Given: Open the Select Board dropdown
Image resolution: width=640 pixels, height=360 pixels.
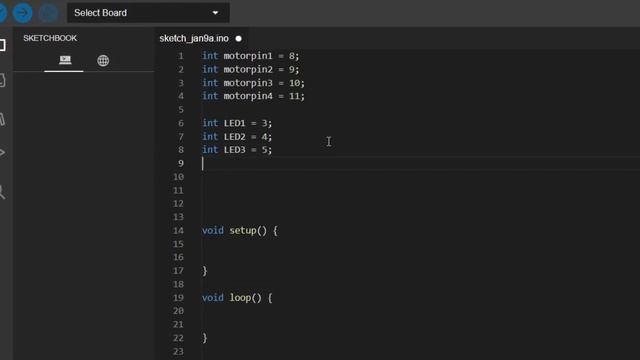Looking at the screenshot, I should (x=148, y=13).
